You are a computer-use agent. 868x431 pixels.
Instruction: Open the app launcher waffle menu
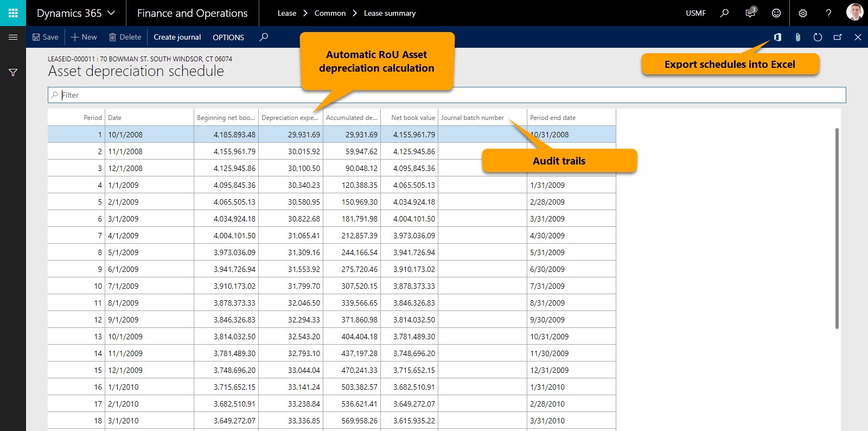point(13,13)
